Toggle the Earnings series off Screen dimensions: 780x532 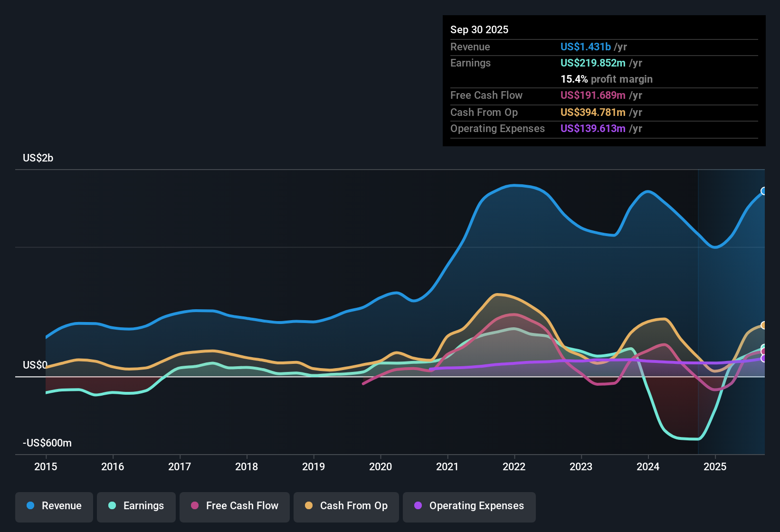[136, 506]
